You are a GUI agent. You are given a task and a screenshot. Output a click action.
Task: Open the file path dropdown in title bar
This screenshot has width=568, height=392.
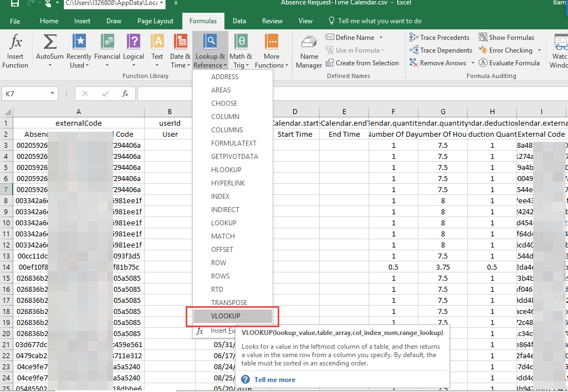(x=161, y=3)
